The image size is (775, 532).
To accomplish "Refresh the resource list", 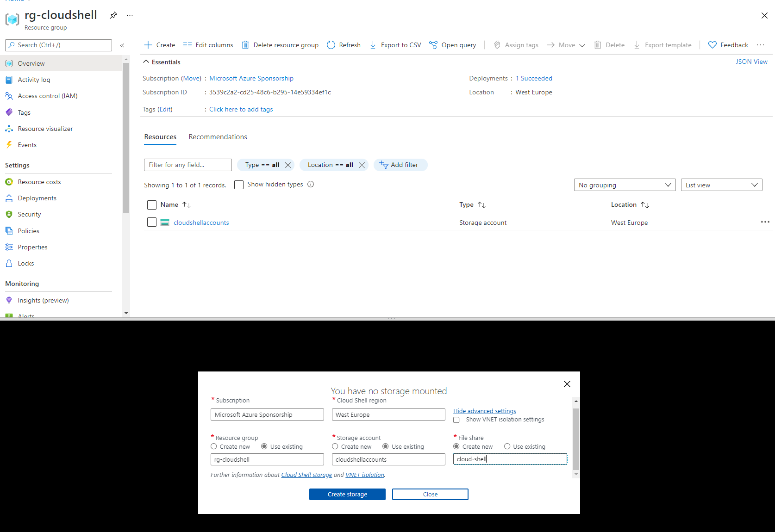I will pos(344,45).
